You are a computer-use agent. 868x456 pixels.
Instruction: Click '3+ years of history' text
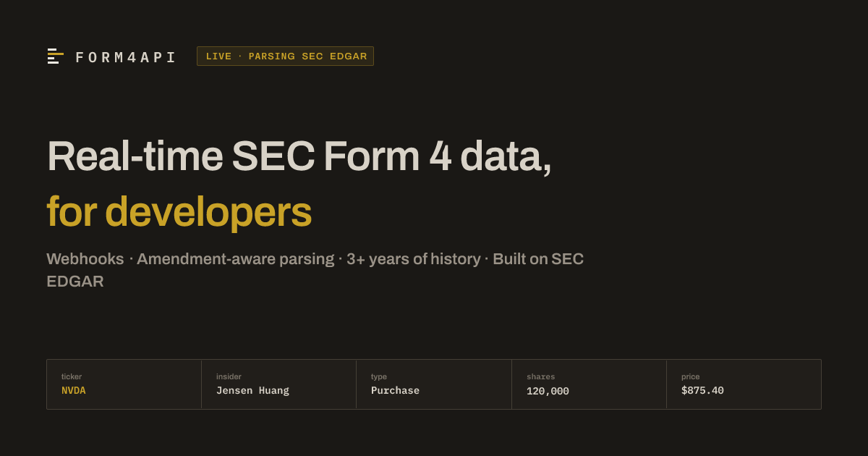pos(413,259)
